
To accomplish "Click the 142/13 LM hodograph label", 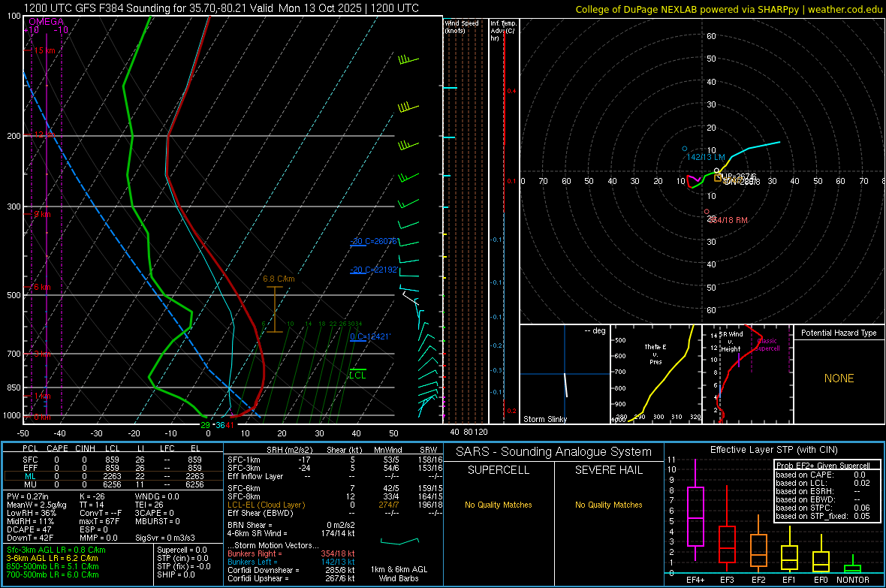I will coord(706,157).
